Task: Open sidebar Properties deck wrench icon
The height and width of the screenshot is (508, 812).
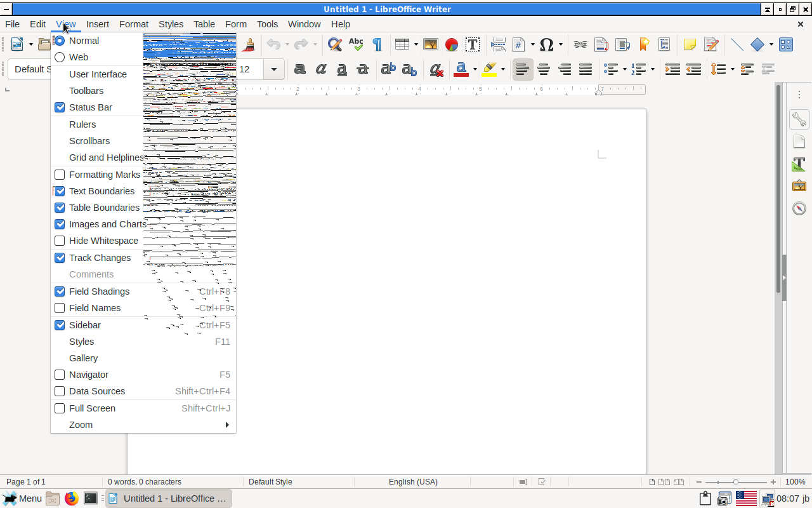Action: (x=799, y=119)
